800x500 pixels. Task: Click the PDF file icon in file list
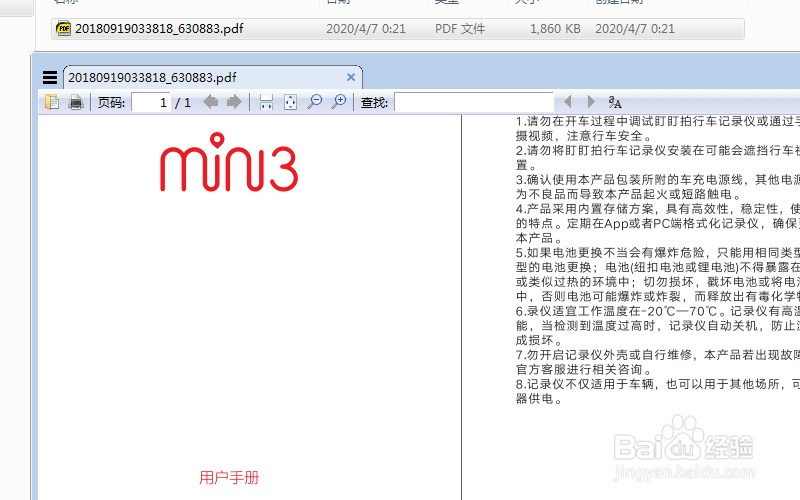(63, 28)
